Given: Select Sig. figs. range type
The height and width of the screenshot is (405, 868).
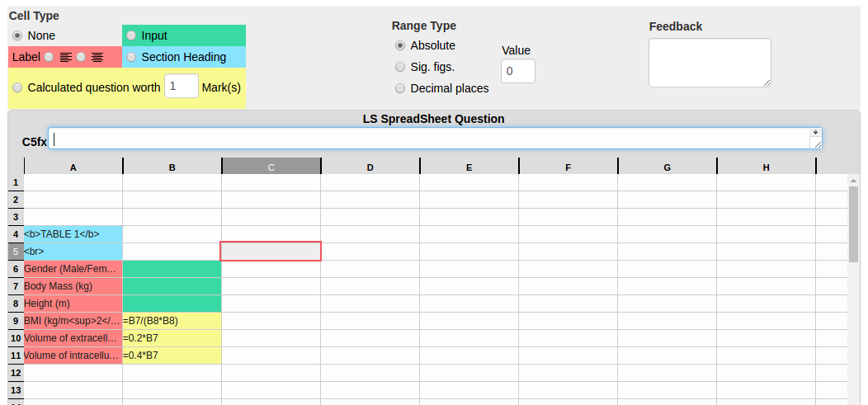Looking at the screenshot, I should tap(399, 67).
